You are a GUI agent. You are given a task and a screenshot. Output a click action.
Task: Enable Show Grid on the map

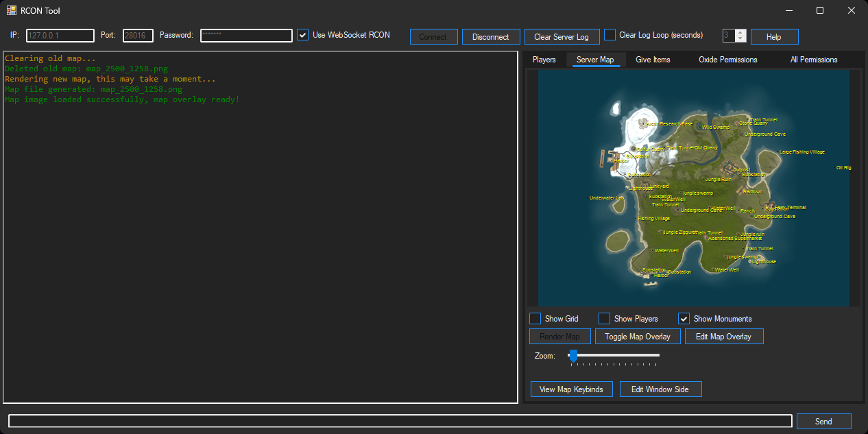pyautogui.click(x=535, y=318)
